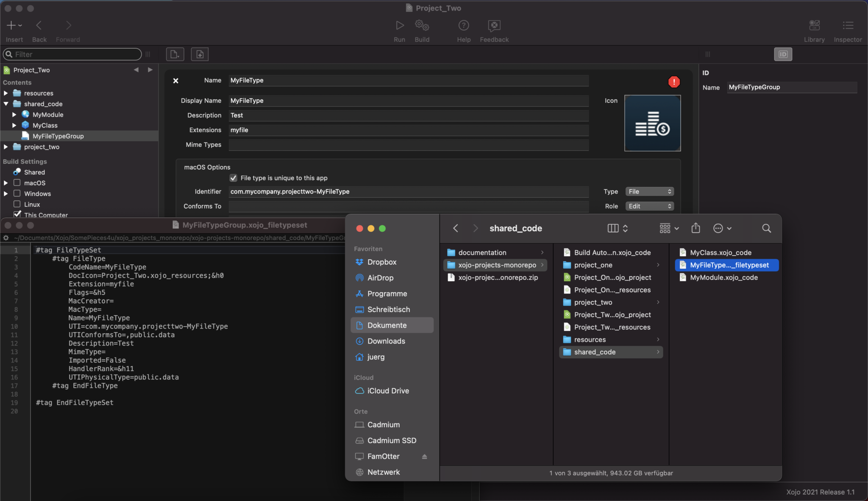This screenshot has height=501, width=868.
Task: Toggle This Computer build checkbox
Action: [x=17, y=214]
